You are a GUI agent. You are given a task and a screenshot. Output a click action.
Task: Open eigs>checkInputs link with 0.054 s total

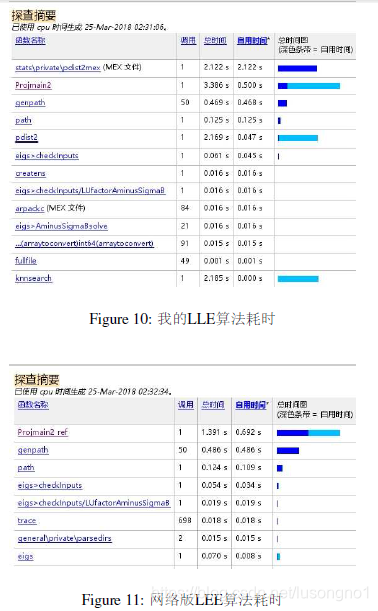pyautogui.click(x=50, y=486)
